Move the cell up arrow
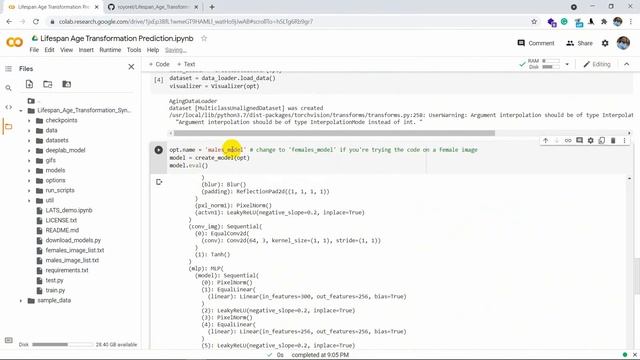 click(x=546, y=140)
